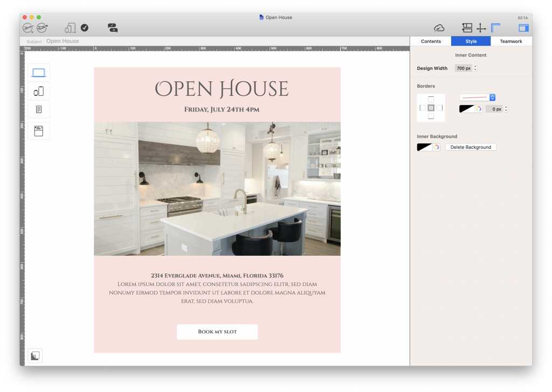
Task: Click the Delete Background button
Action: (471, 148)
